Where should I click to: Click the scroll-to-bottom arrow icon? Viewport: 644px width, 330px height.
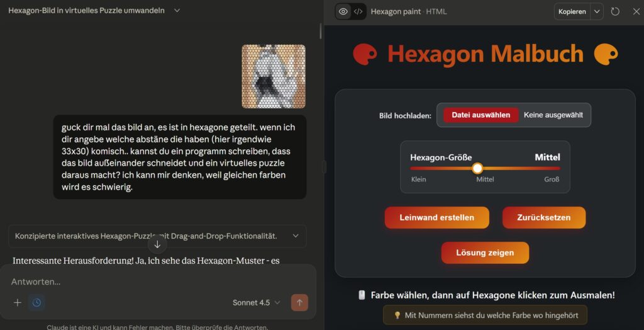click(157, 244)
